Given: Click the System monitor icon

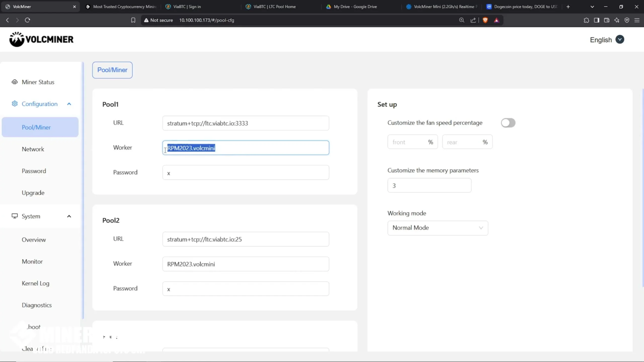Looking at the screenshot, I should pyautogui.click(x=15, y=216).
